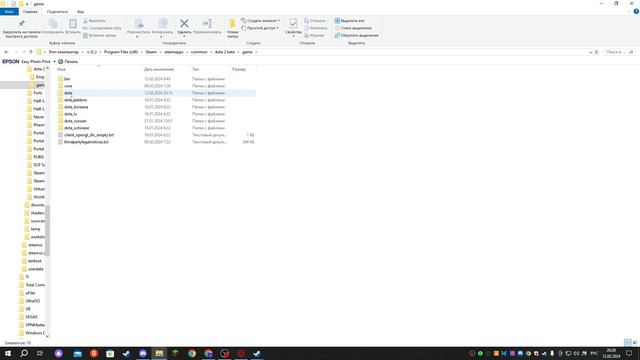Click Edit in the ribbon Open group

316,28
